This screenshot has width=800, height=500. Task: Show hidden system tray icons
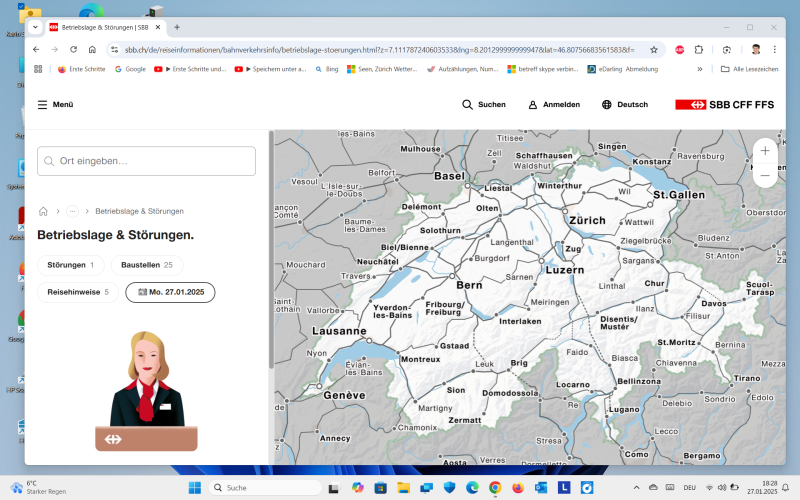[636, 488]
